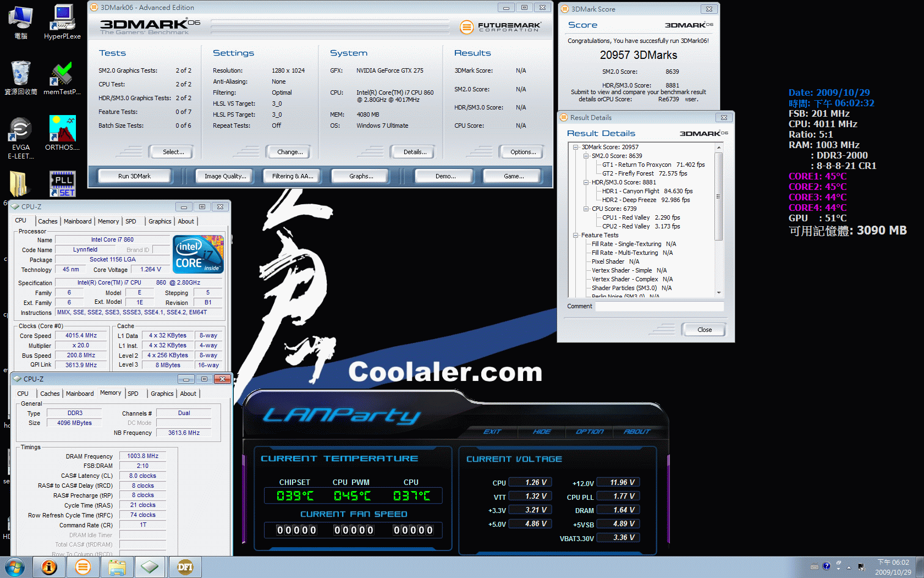Select 'GT1 - Return To Proxycon' row
Image resolution: width=924 pixels, height=578 pixels.
(653, 165)
